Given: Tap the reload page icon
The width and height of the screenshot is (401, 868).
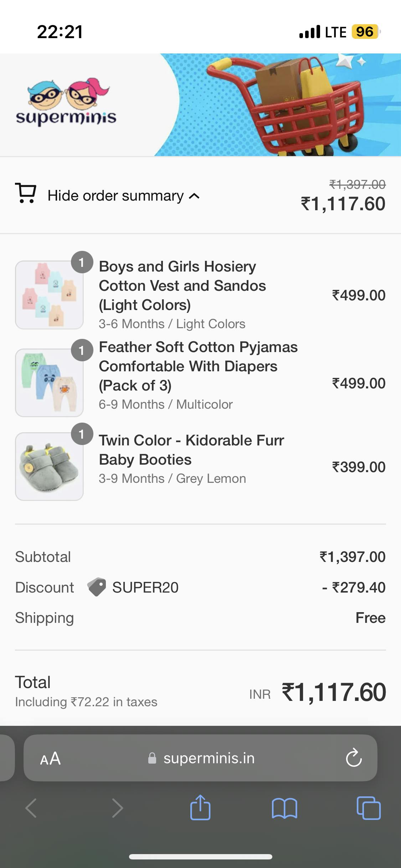Looking at the screenshot, I should (x=354, y=758).
